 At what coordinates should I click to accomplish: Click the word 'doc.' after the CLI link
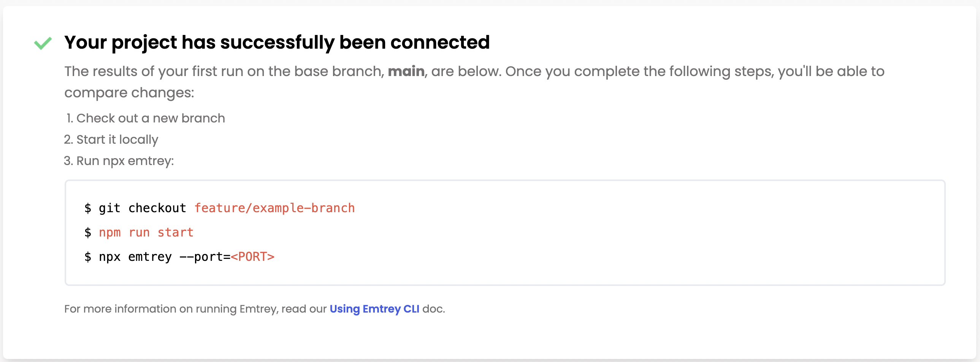434,309
